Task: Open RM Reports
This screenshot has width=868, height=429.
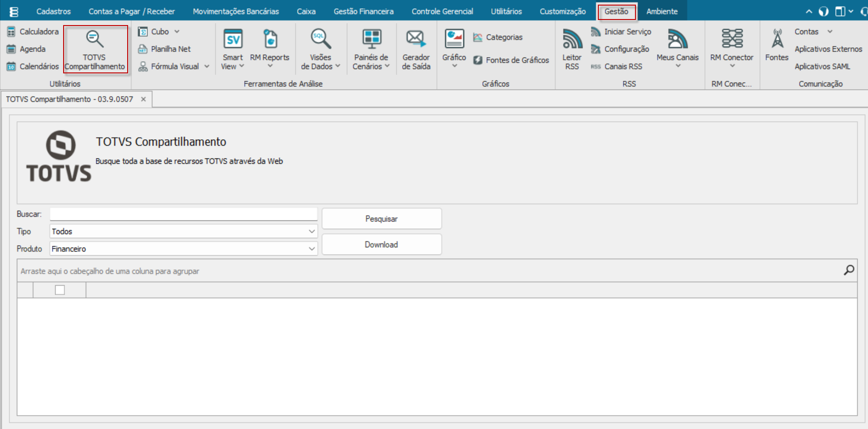Action: tap(270, 49)
